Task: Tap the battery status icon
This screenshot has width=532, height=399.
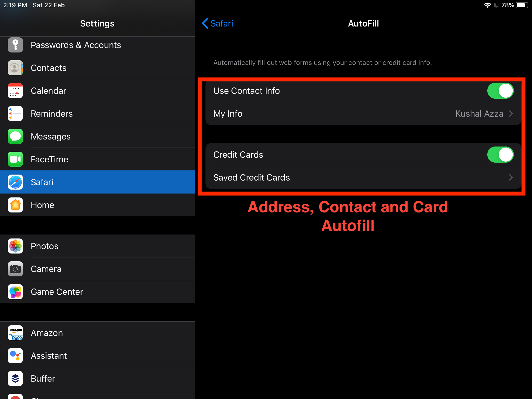Action: [x=522, y=5]
